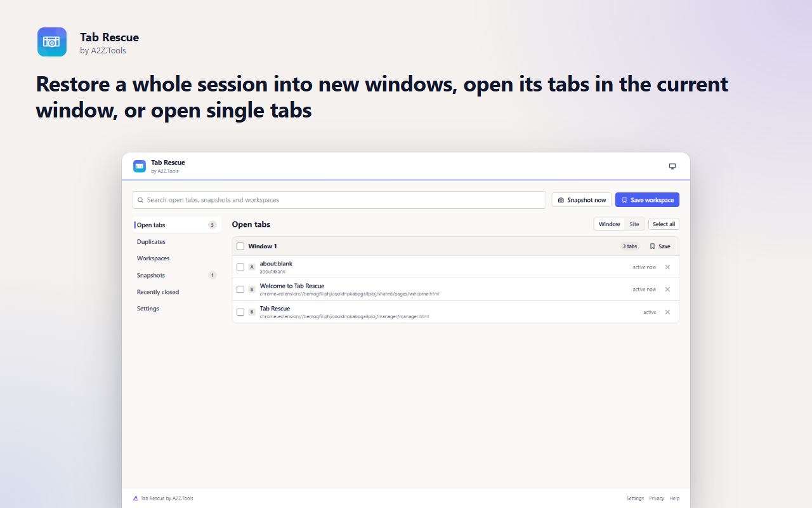
Task: Click the search magnifier icon
Action: click(x=141, y=200)
